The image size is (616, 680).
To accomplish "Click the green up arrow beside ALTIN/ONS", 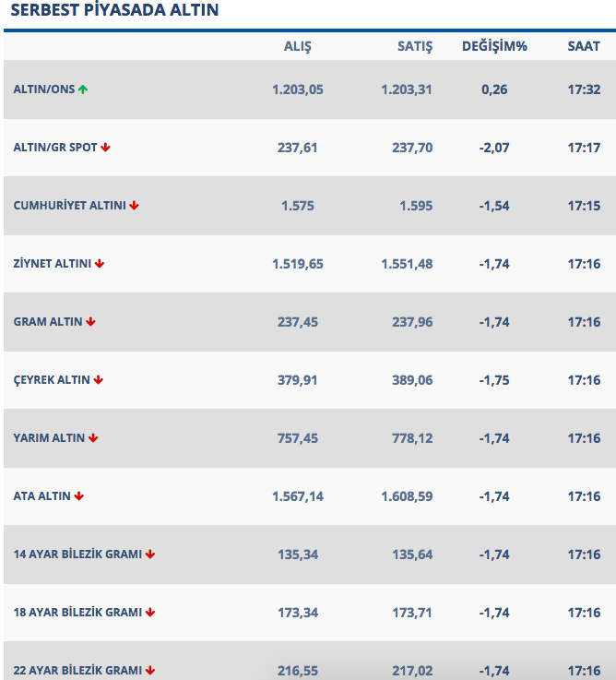I will coord(83,89).
